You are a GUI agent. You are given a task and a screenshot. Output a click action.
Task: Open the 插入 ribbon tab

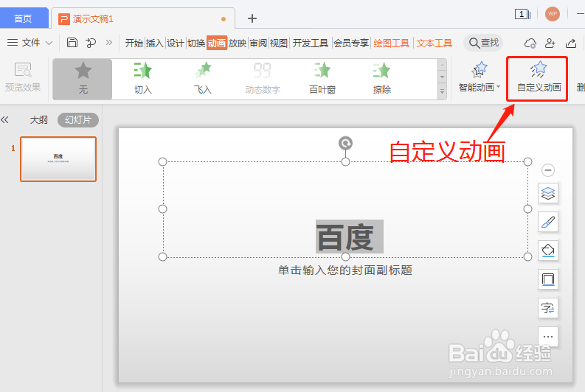click(x=155, y=43)
